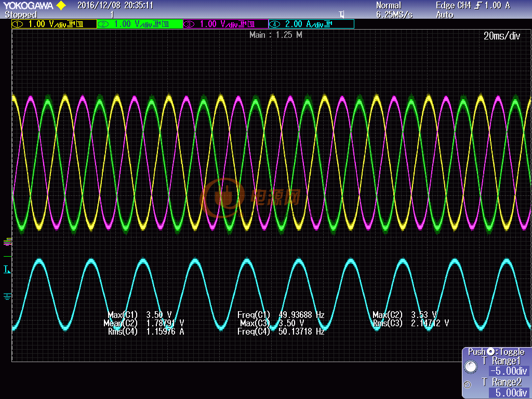532x399 pixels.
Task: Click the channel 1 circled number icon
Action: pos(18,24)
